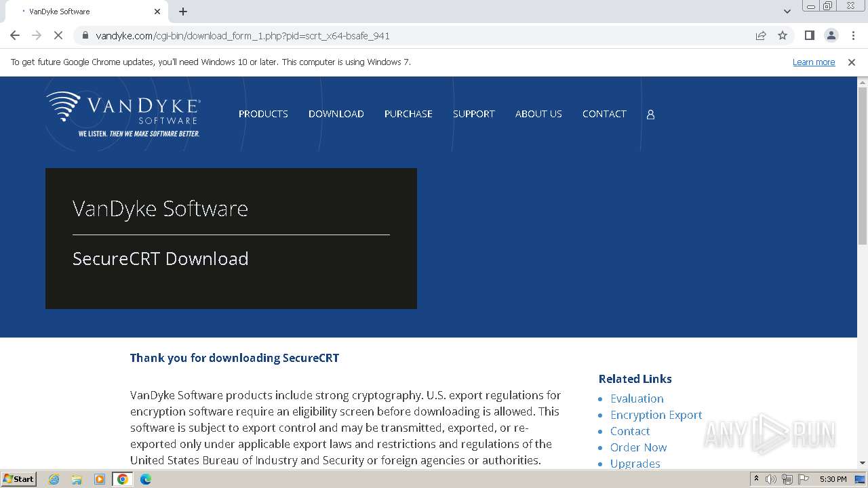Open the Encryption Export link
Image resolution: width=868 pixels, height=488 pixels.
[x=656, y=415]
